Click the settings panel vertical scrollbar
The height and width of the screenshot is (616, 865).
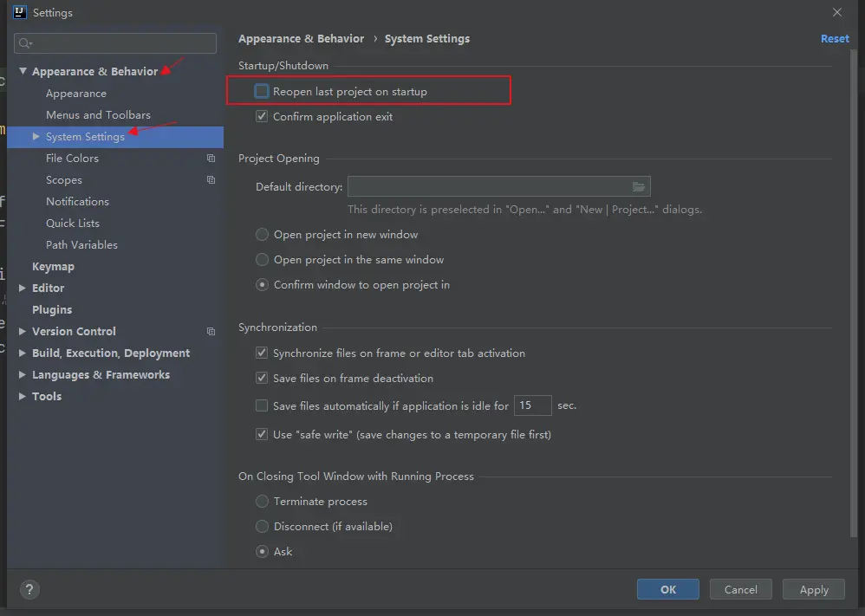(854, 292)
